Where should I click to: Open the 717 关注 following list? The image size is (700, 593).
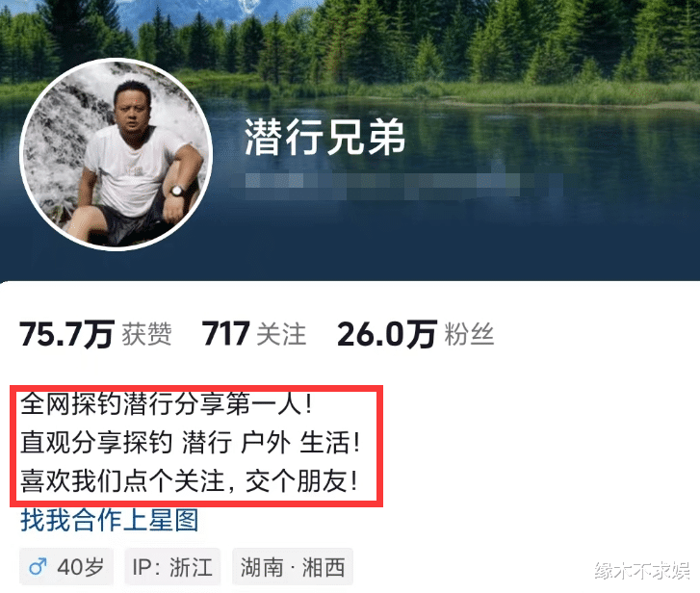tap(254, 334)
